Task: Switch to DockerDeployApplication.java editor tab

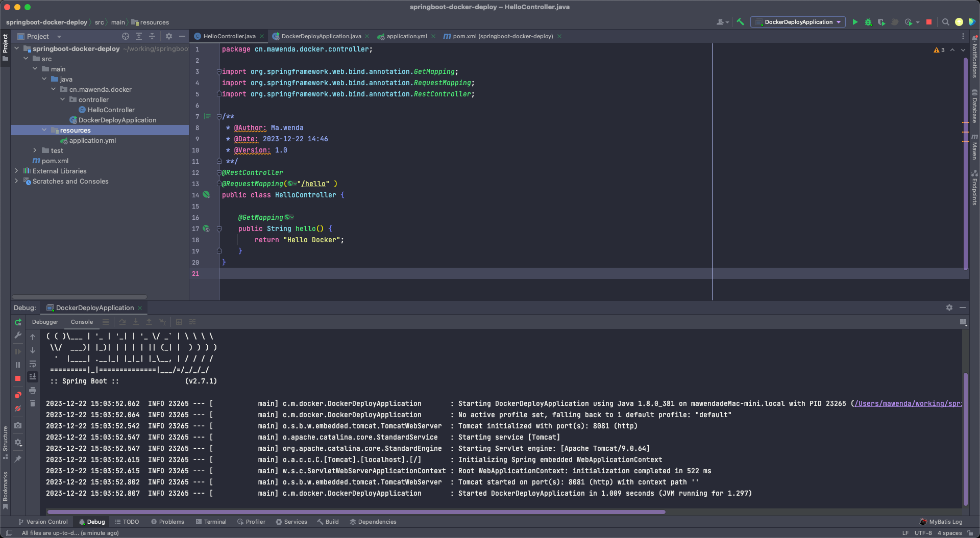Action: pyautogui.click(x=321, y=36)
